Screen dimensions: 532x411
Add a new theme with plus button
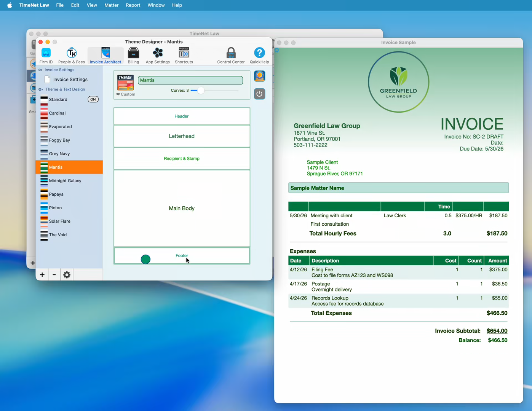[42, 275]
